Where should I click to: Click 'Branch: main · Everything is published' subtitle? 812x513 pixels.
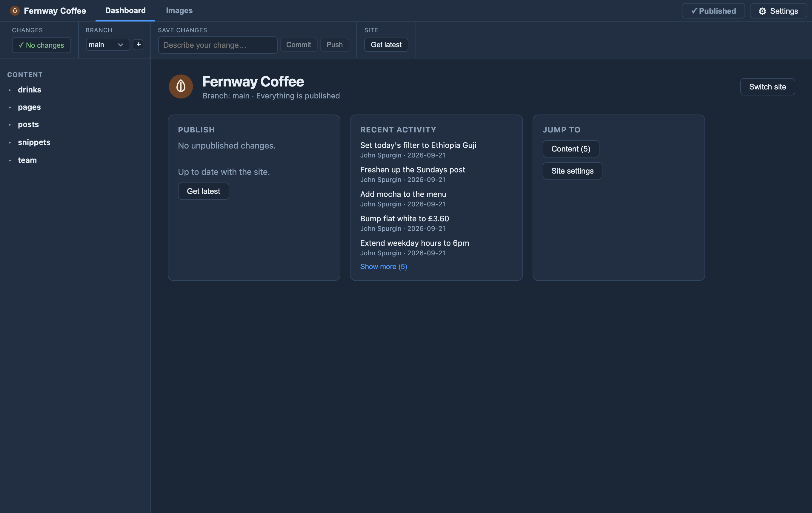[x=271, y=96]
